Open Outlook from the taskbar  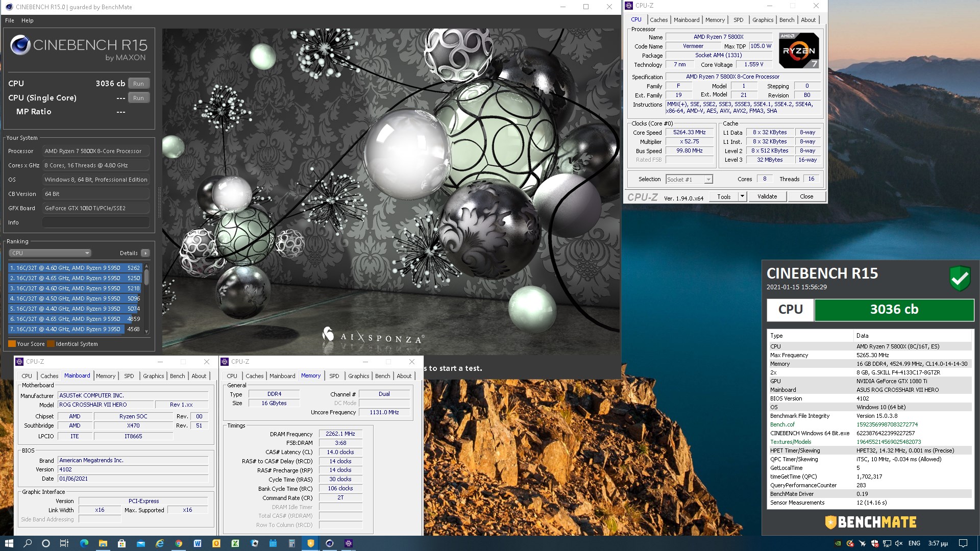pyautogui.click(x=216, y=543)
